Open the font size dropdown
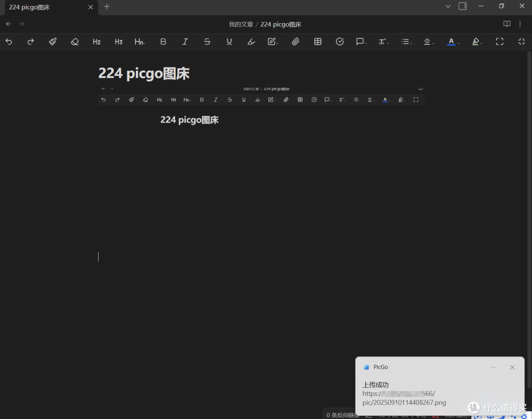 (x=383, y=42)
